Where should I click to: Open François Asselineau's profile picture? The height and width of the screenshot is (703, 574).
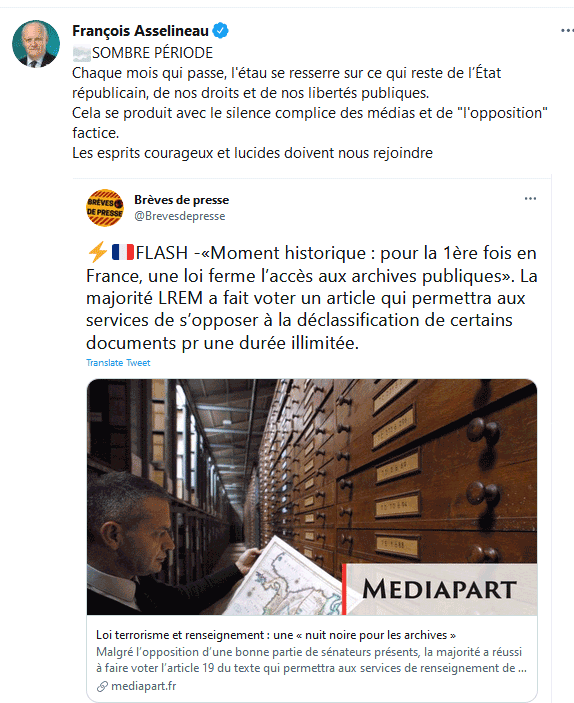[36, 43]
